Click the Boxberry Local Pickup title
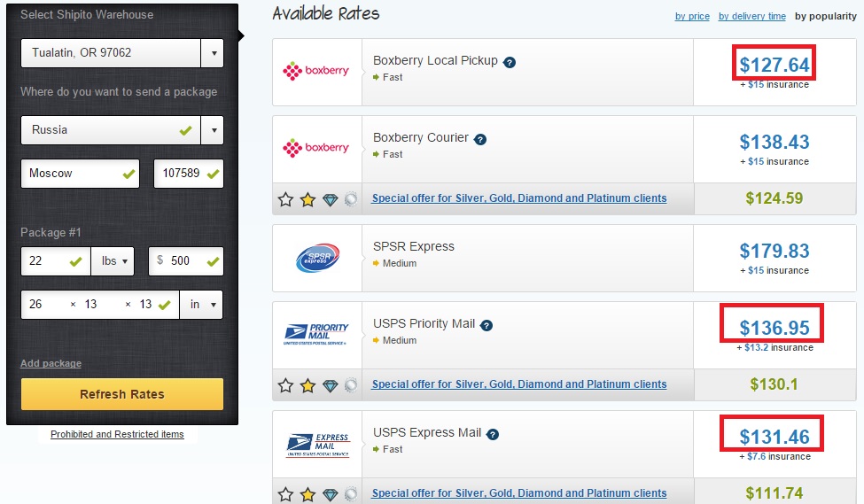The height and width of the screenshot is (504, 864). tap(435, 60)
